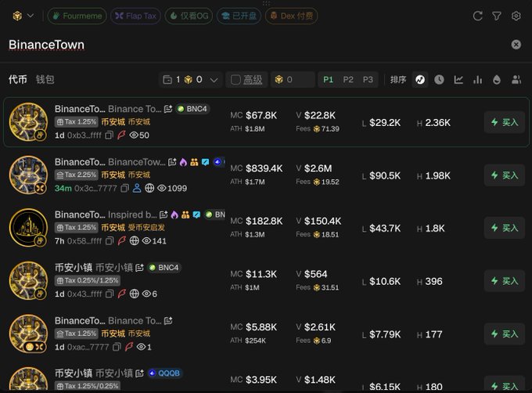The image size is (532, 393).
Task: Toggle the 已开盘 filter chip
Action: (239, 16)
